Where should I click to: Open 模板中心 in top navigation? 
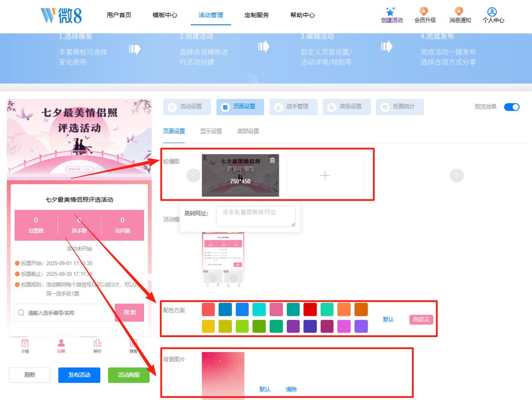(165, 15)
